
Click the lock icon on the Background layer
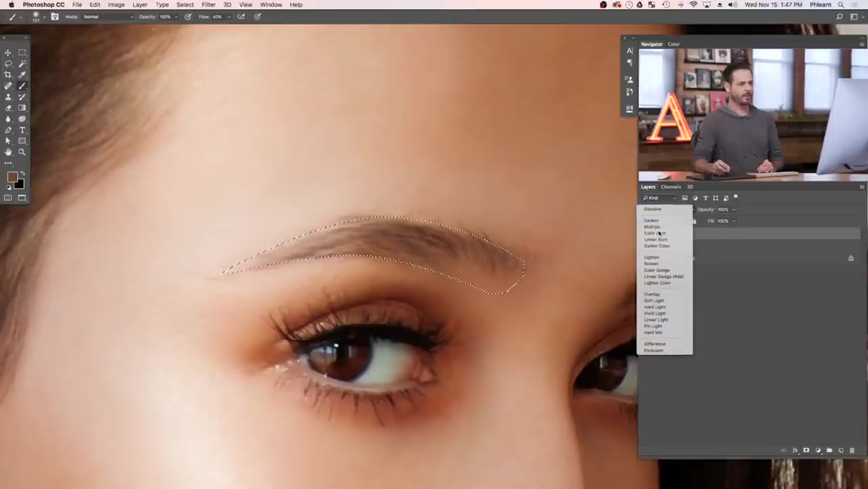pos(851,258)
